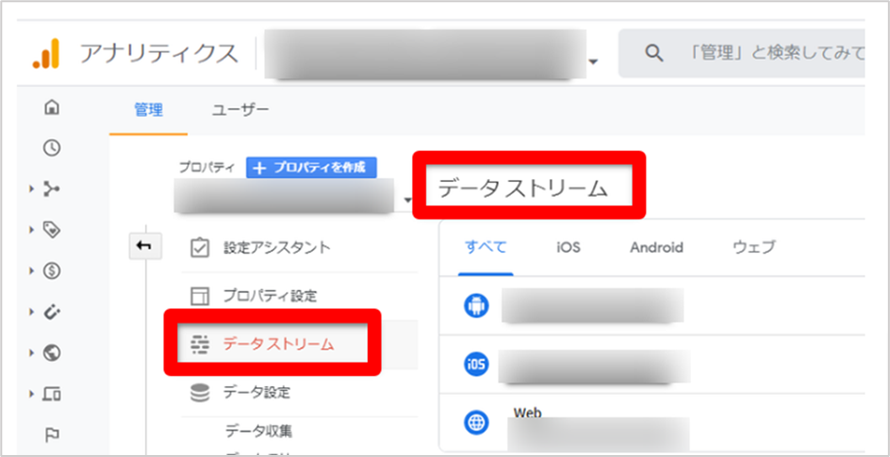Switch to the ユーザー tab
This screenshot has width=890, height=457.
[240, 110]
